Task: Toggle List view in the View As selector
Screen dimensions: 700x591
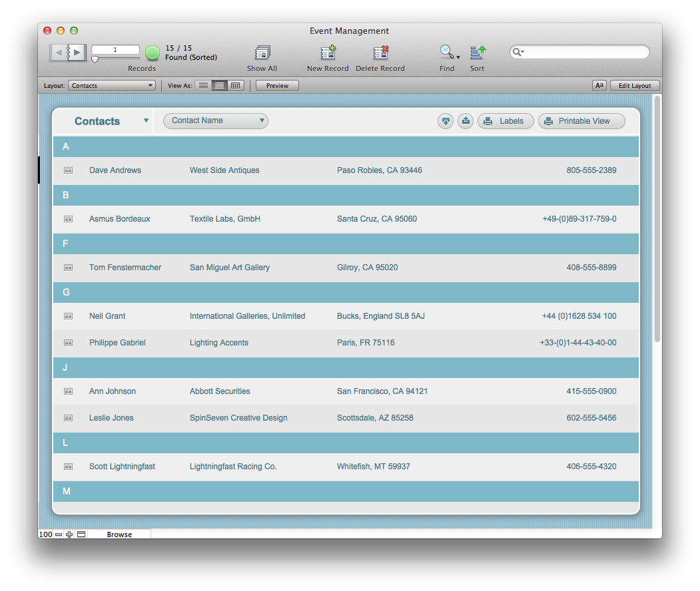Action: pos(219,85)
